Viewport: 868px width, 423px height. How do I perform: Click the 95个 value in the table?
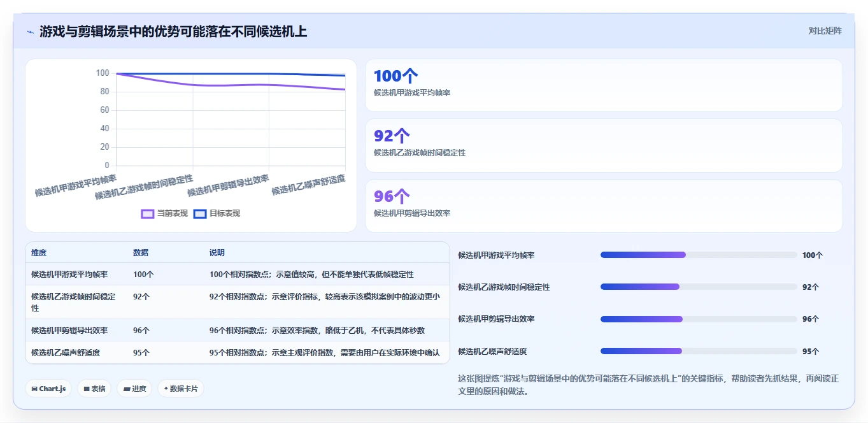coord(141,352)
